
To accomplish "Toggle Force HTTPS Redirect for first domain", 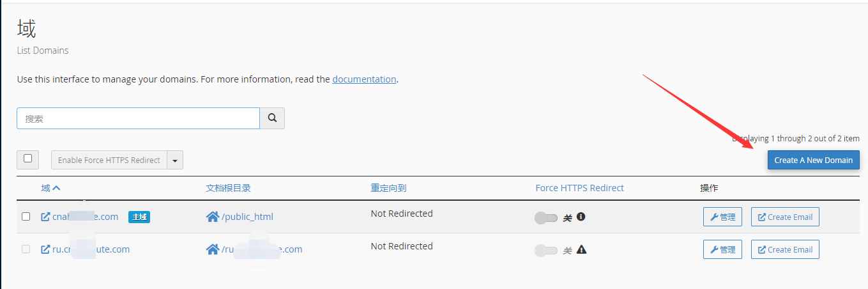I will [x=546, y=218].
